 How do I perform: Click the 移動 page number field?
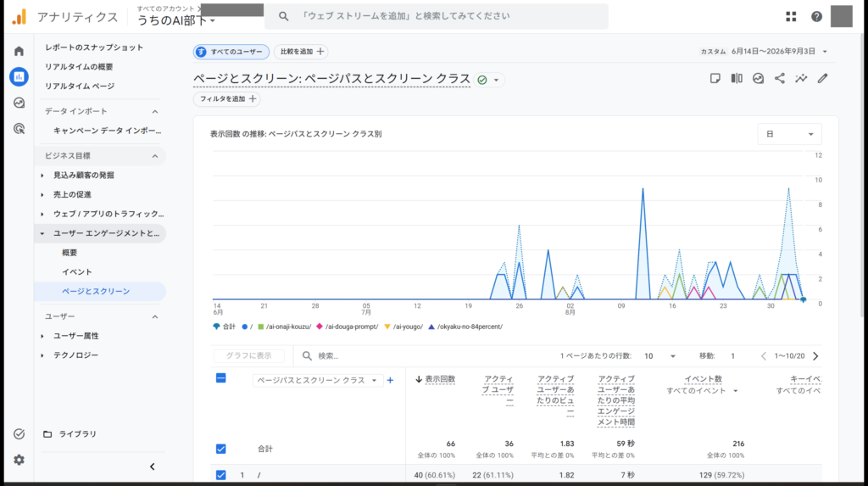click(733, 356)
